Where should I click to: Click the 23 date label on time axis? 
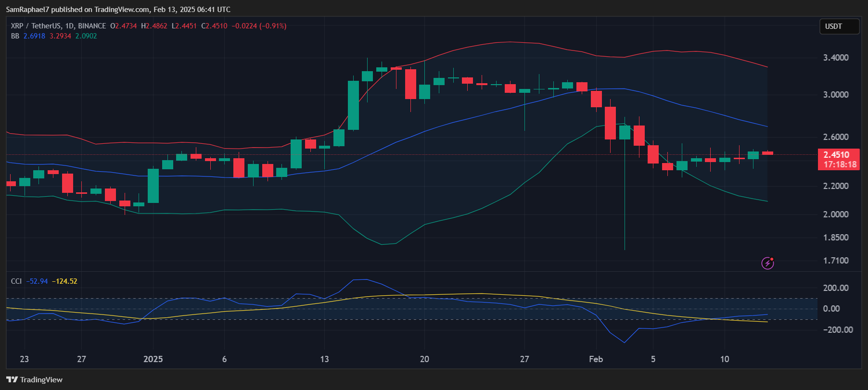[24, 359]
